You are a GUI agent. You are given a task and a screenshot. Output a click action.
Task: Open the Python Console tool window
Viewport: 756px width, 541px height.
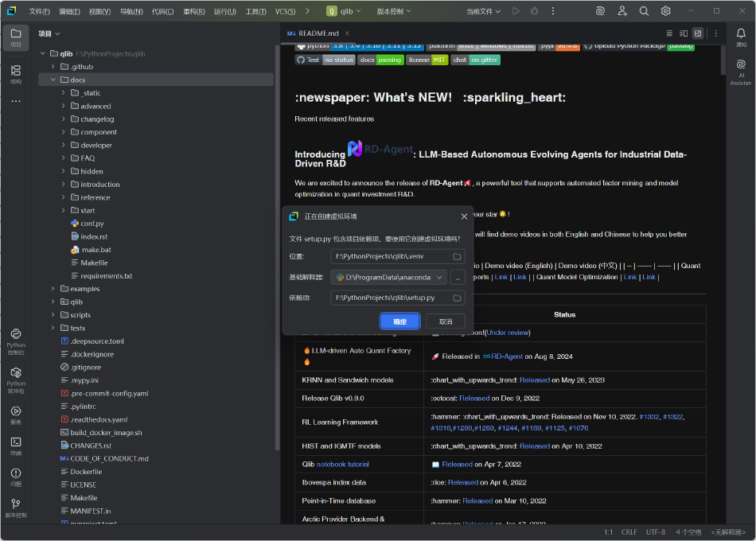click(x=16, y=341)
